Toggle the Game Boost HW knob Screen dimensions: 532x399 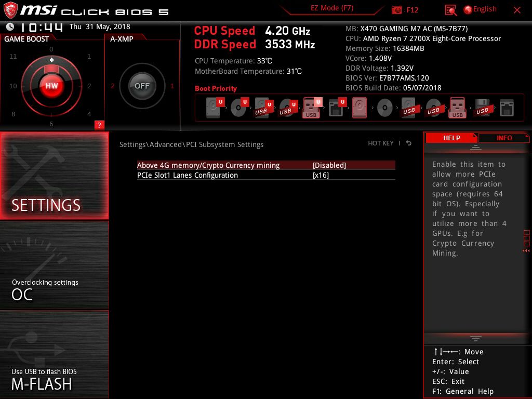point(51,86)
